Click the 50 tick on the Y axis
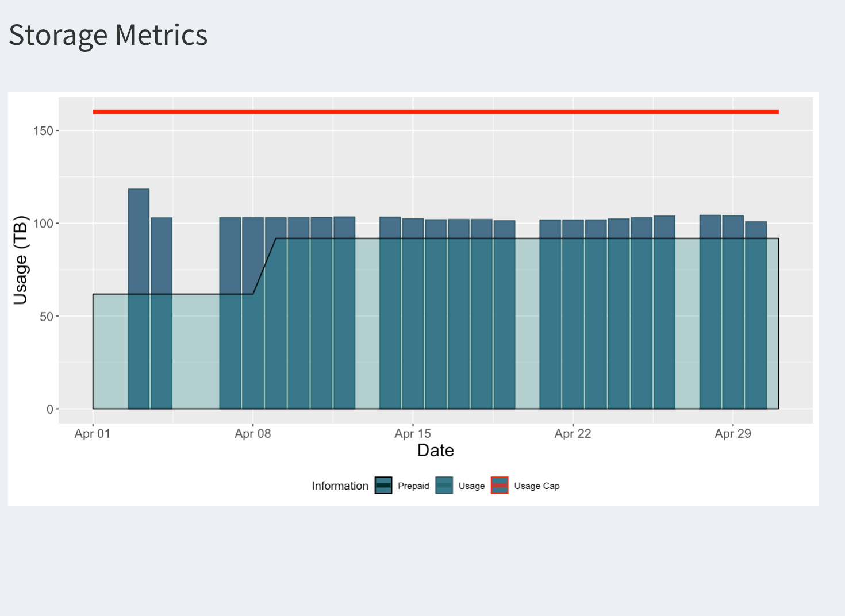This screenshot has height=616, width=845. [47, 317]
